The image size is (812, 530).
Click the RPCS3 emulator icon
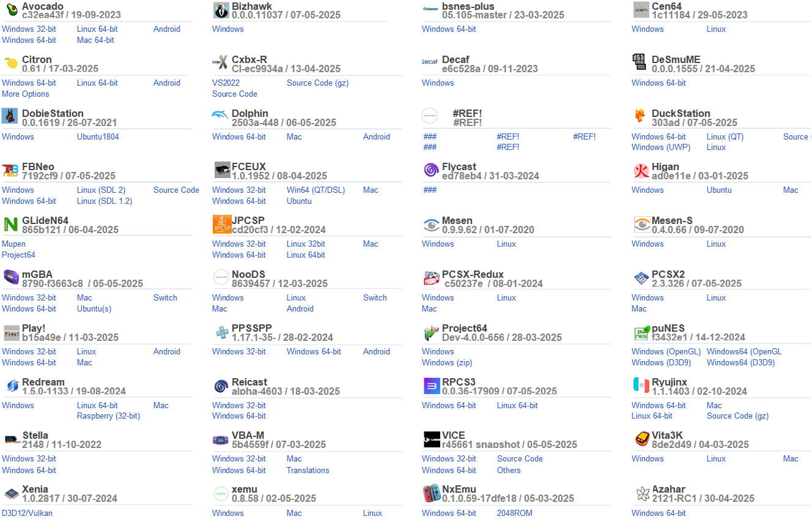tap(432, 386)
